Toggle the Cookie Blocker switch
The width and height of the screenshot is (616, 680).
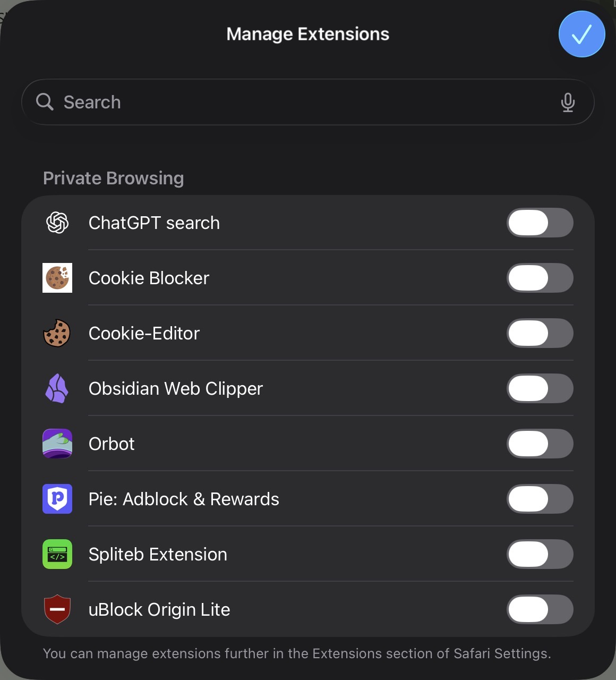tap(540, 278)
